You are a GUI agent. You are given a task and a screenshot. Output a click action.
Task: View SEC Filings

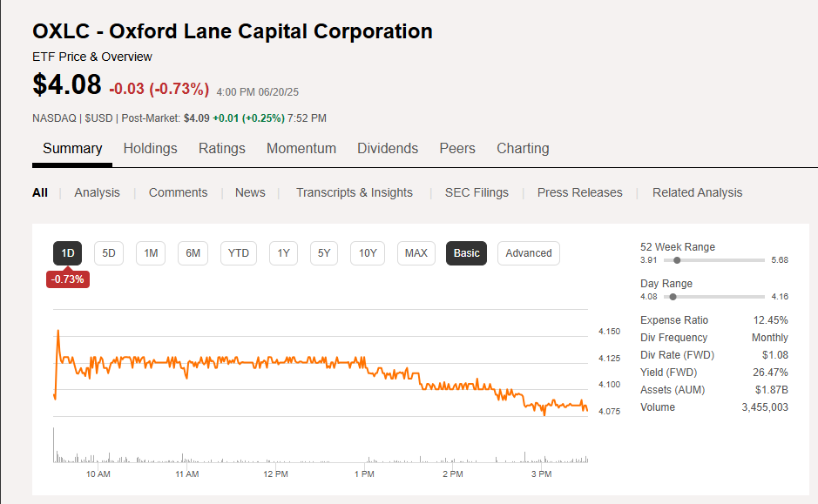coord(477,193)
